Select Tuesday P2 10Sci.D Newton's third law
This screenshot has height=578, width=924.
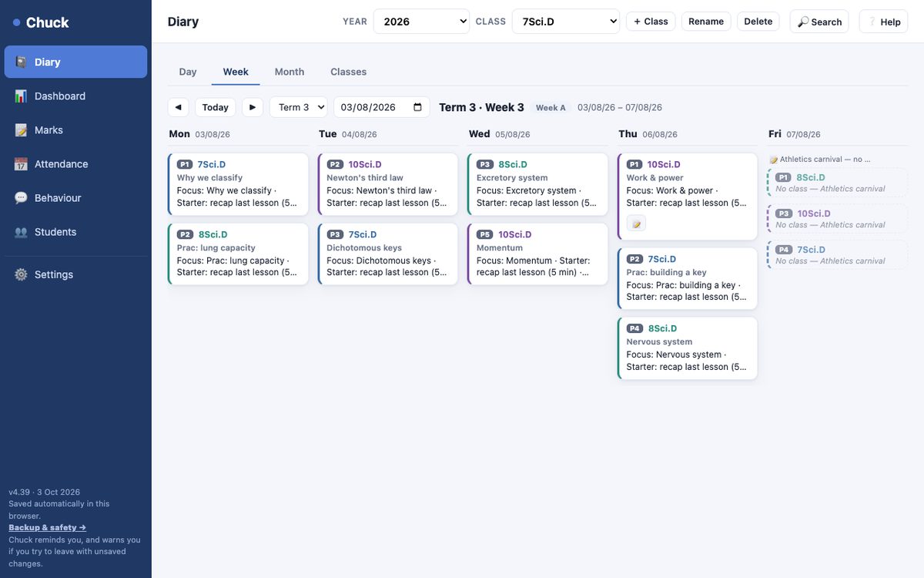(388, 184)
